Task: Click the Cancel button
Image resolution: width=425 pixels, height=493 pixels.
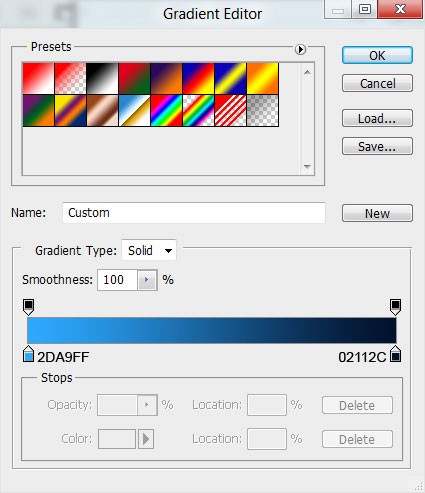Action: (x=377, y=83)
